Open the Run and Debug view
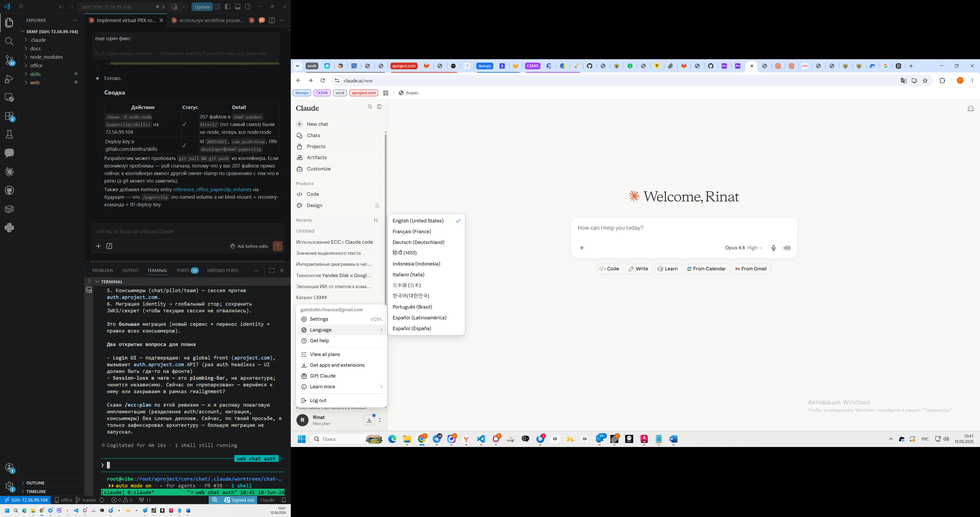 click(9, 79)
